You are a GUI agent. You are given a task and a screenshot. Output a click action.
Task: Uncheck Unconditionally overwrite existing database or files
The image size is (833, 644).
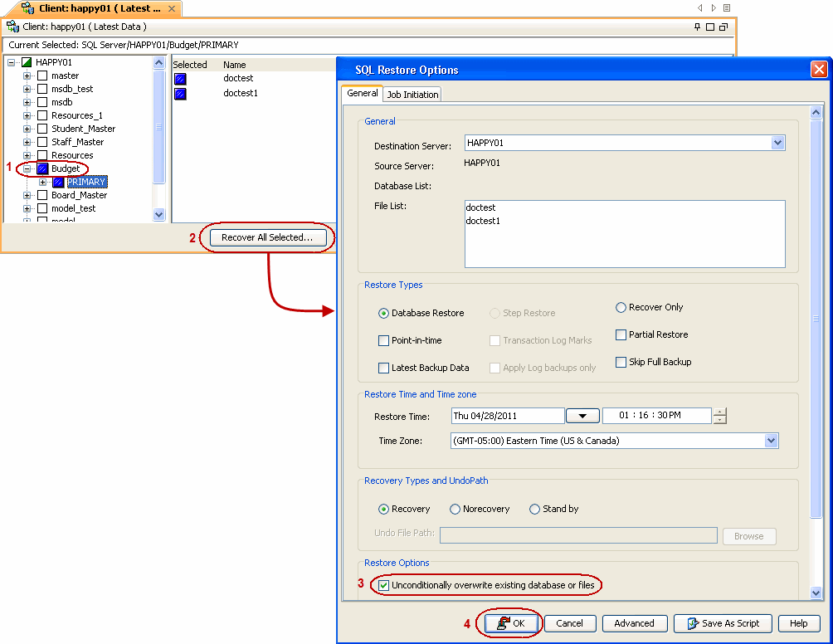(383, 586)
